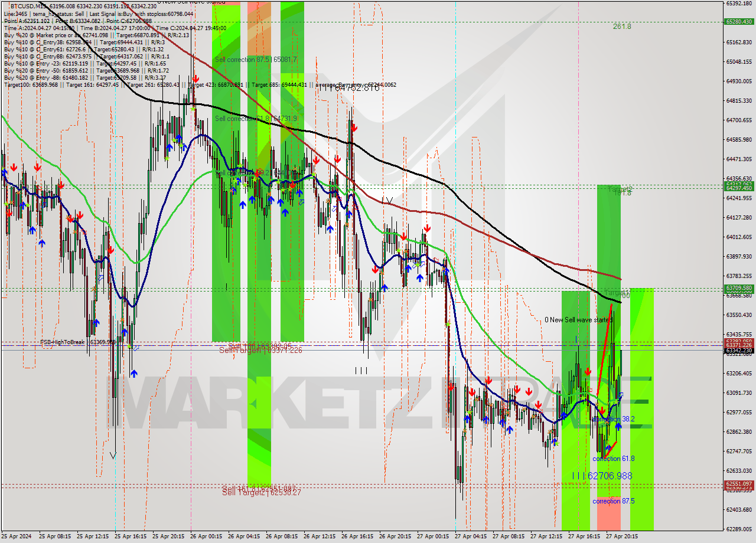The image size is (756, 543).
Task: Click the 62977.055 price axis label
Action: pyautogui.click(x=738, y=412)
